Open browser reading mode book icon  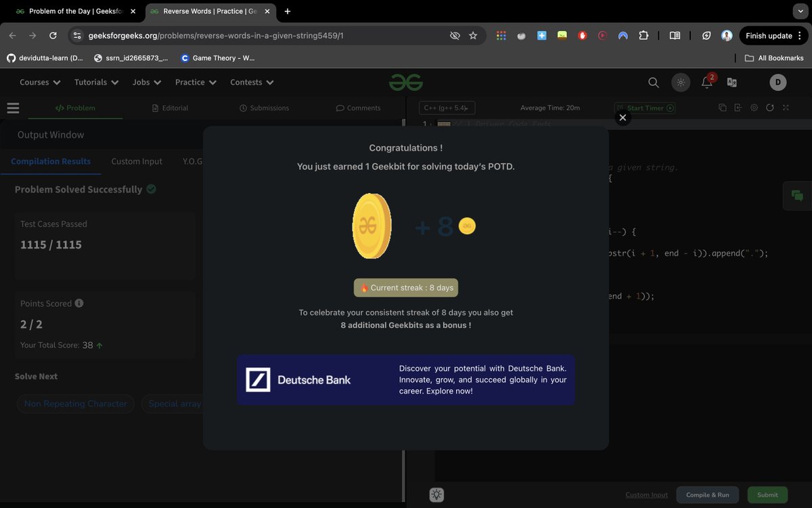pyautogui.click(x=675, y=36)
